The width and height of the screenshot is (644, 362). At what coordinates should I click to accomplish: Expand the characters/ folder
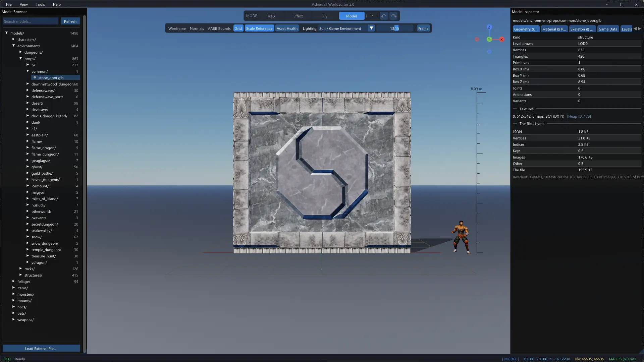(x=13, y=39)
